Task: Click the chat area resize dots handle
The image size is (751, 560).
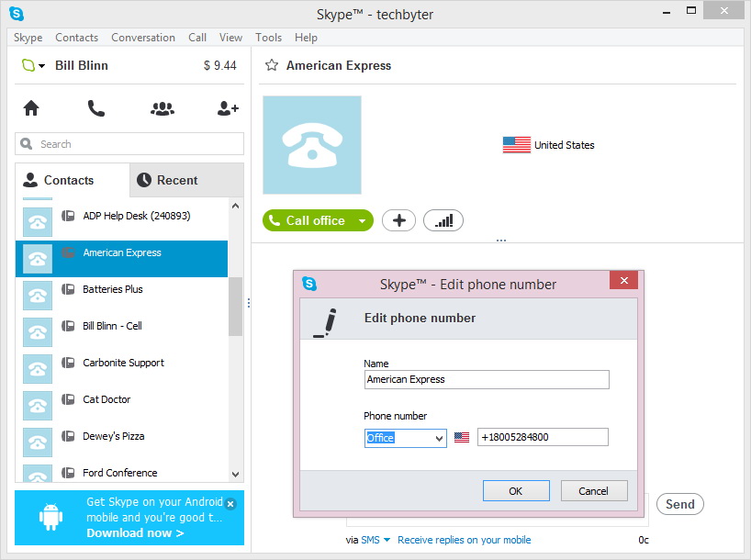Action: coord(501,240)
